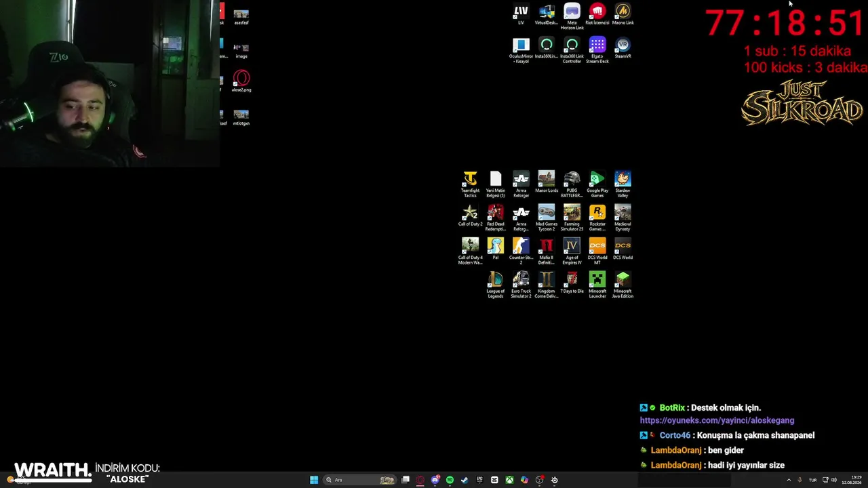Open Steam from the taskbar
Image resolution: width=868 pixels, height=488 pixels.
point(465,480)
